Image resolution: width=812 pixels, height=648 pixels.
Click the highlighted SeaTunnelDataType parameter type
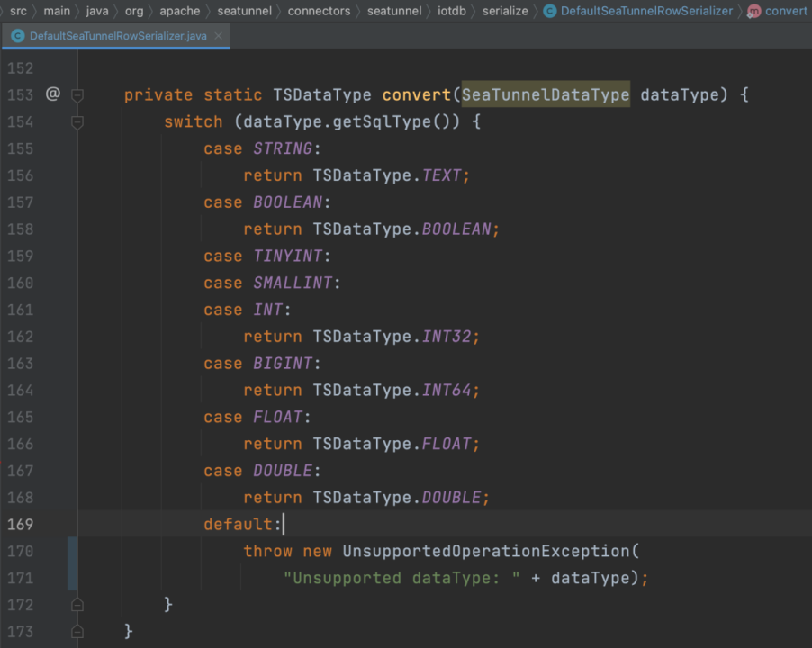(546, 94)
